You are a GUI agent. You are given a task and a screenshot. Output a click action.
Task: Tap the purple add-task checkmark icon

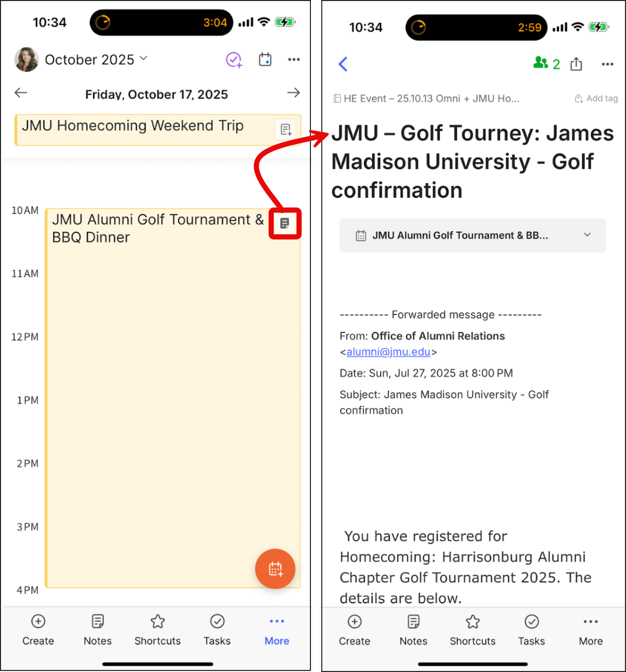click(234, 60)
